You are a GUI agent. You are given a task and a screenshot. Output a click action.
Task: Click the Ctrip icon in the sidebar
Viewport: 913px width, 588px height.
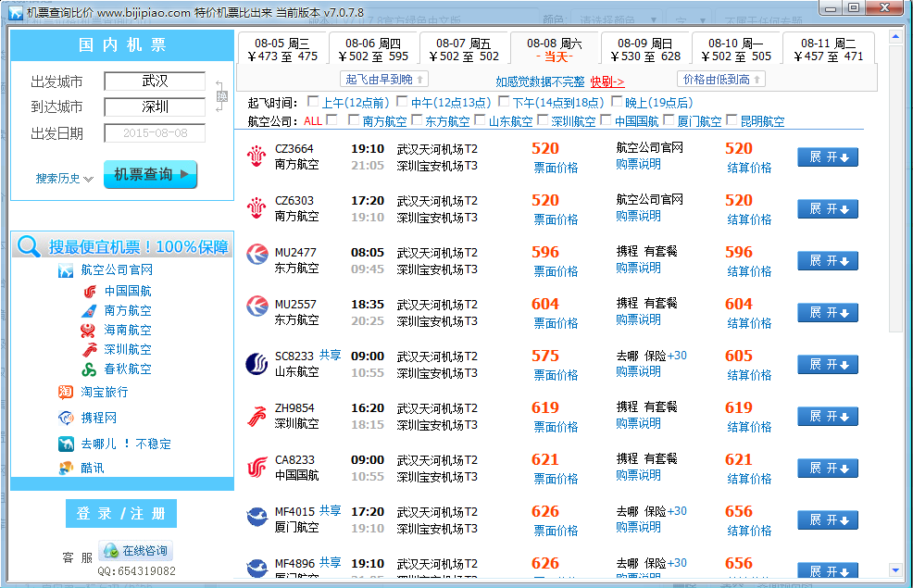coord(66,418)
